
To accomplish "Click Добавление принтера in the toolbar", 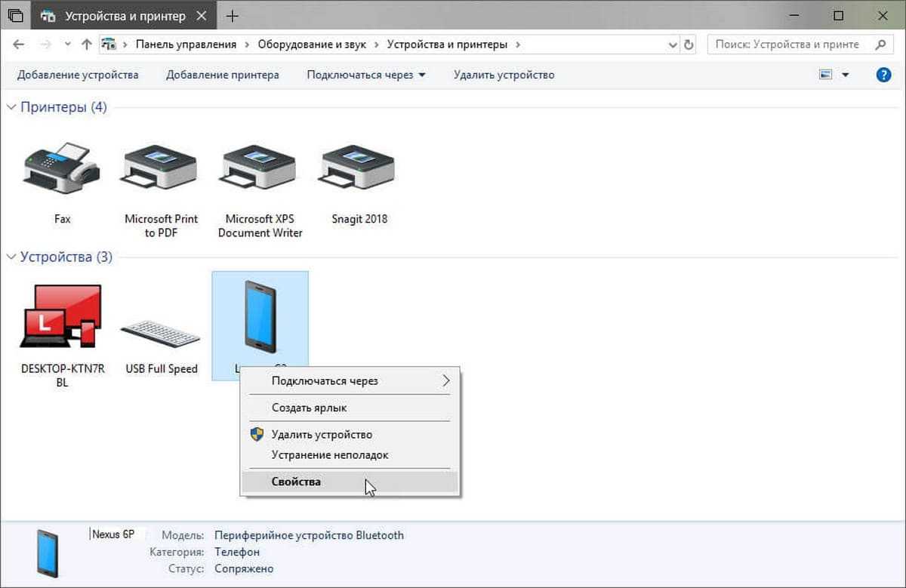I will (223, 75).
